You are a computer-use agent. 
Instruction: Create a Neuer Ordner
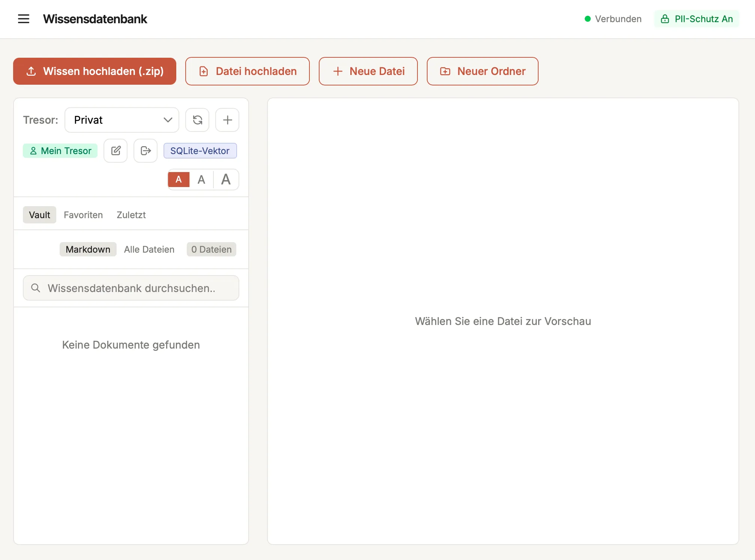click(x=483, y=71)
